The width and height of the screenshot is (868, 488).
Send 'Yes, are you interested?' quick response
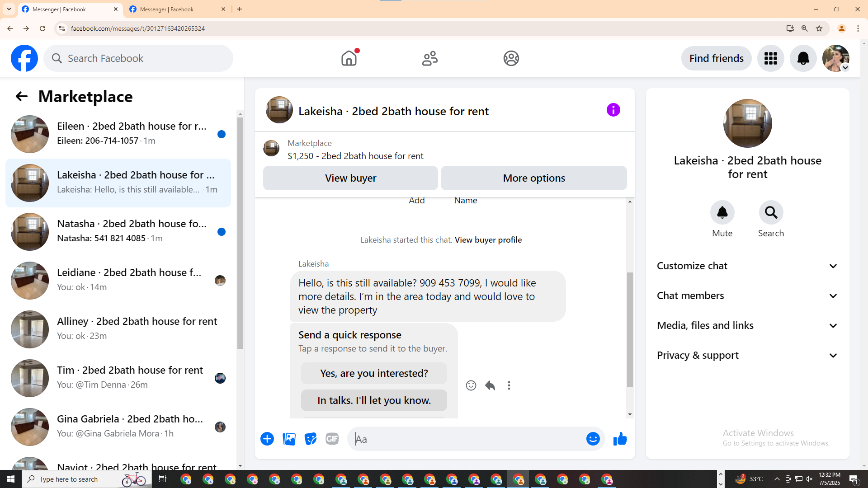pos(374,373)
